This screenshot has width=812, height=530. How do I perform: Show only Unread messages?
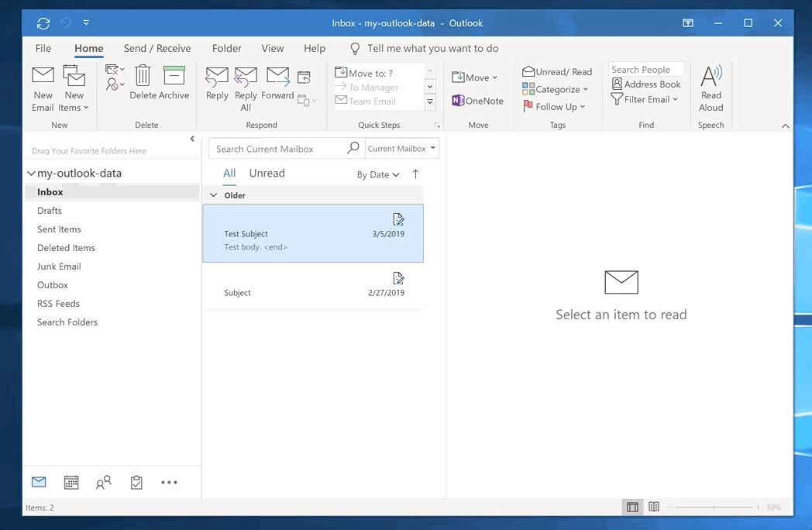[267, 174]
